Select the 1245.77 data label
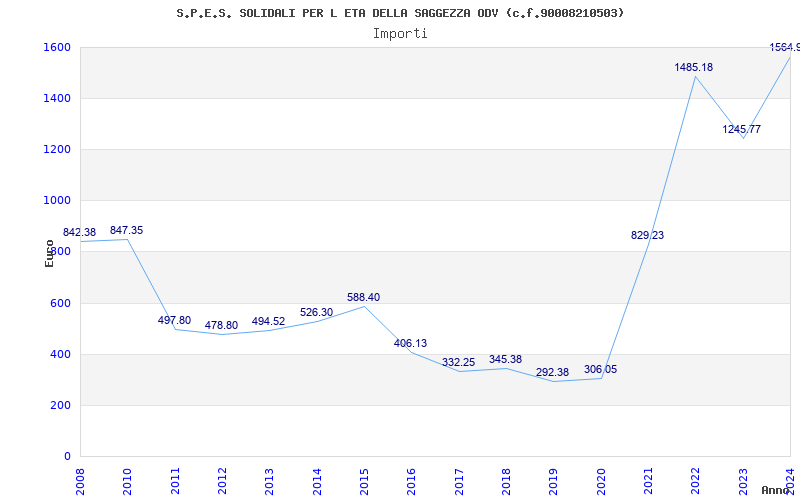The width and height of the screenshot is (800, 500). [741, 130]
